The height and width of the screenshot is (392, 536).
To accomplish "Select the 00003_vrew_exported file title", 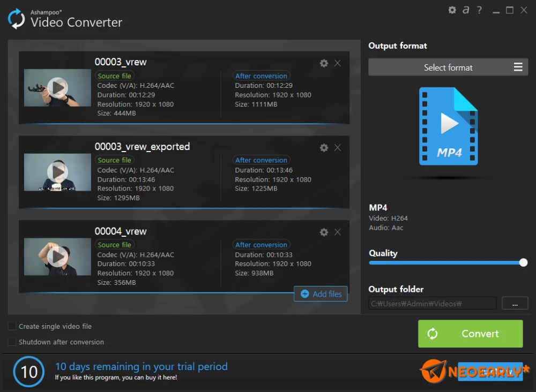I will pos(142,147).
